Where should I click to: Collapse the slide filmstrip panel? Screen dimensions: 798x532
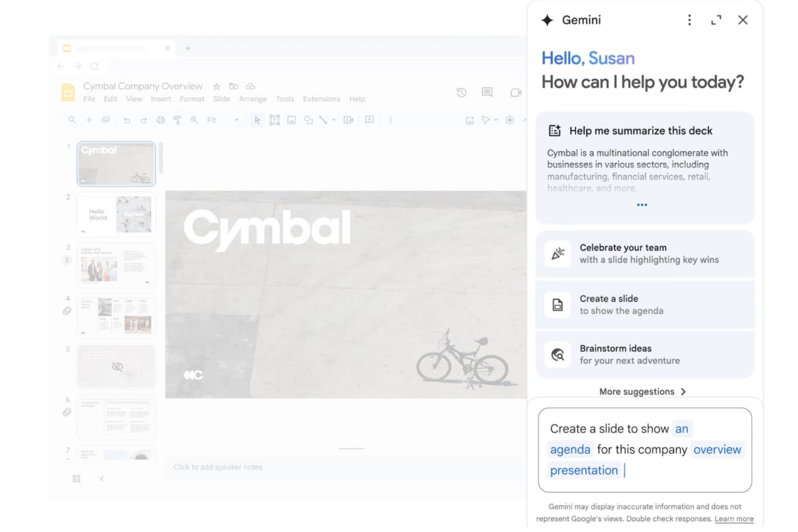click(102, 479)
